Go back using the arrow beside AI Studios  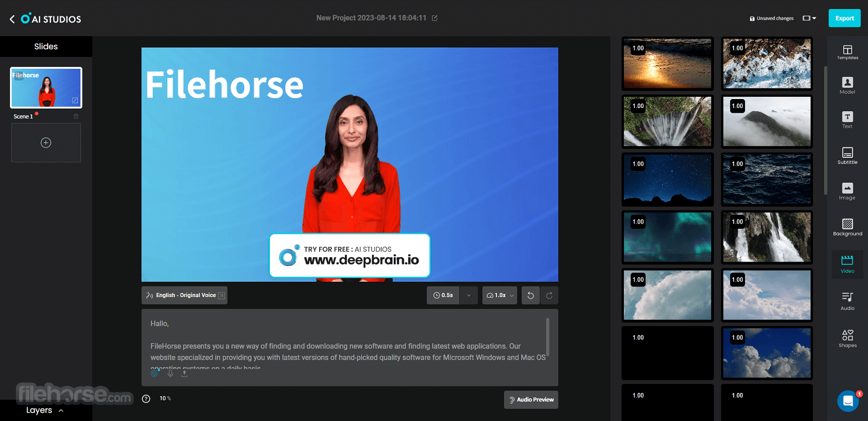[x=12, y=19]
